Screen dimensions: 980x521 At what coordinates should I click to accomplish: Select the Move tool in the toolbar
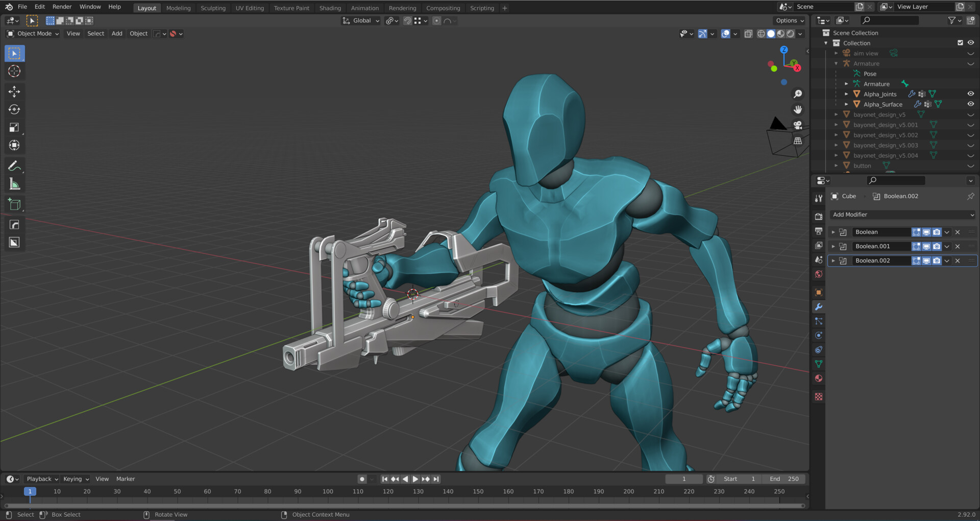tap(14, 91)
